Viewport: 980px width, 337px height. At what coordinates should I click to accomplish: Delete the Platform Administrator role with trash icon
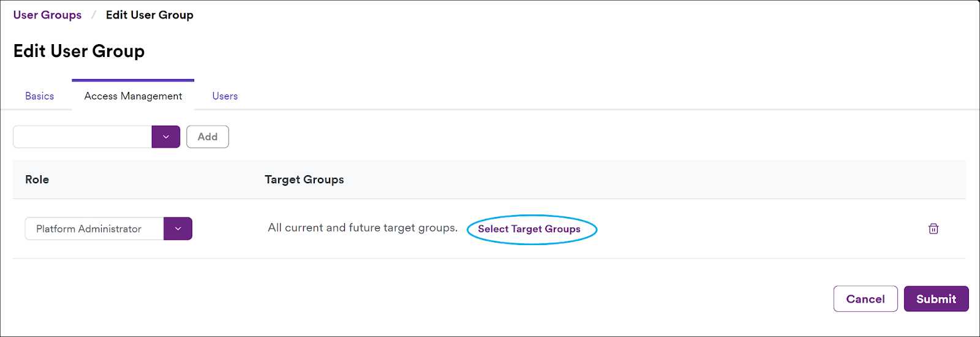tap(933, 229)
